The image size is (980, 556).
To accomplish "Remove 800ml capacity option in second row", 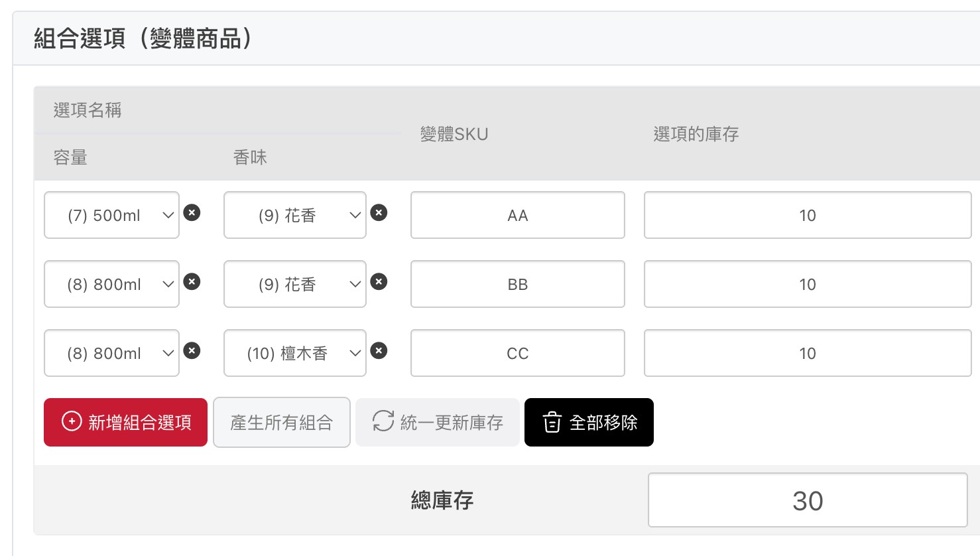I will click(192, 282).
